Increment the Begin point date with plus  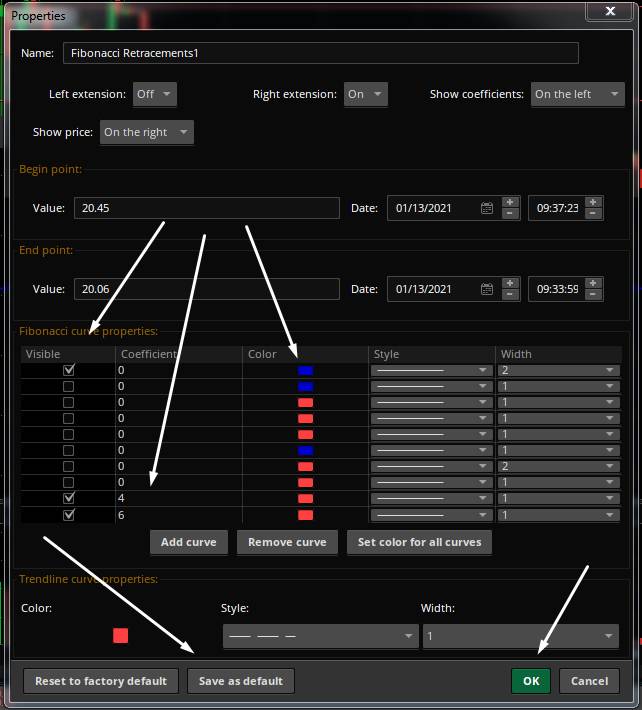click(509, 202)
